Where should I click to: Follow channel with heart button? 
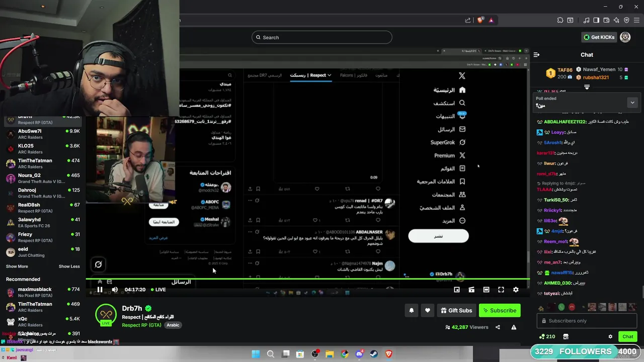[x=428, y=311]
